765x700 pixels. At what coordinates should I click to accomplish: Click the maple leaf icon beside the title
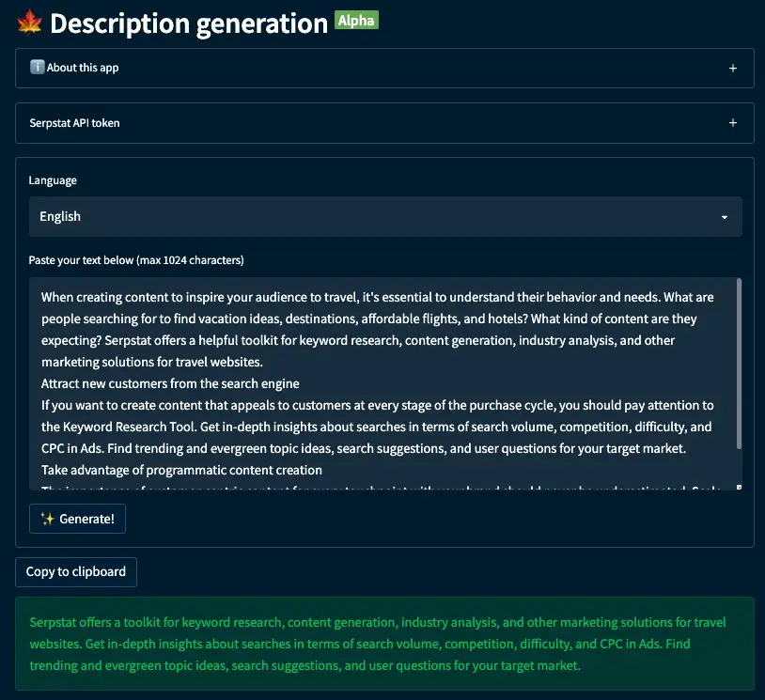tap(29, 23)
